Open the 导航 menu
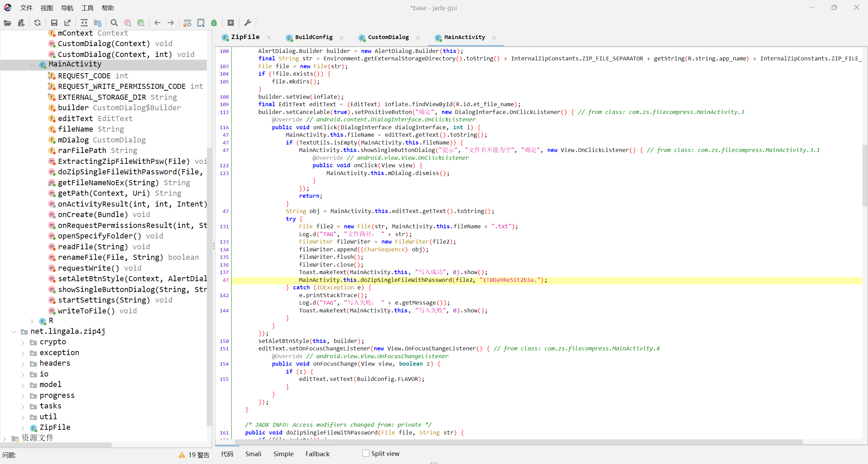Viewport: 868px width, 464px height. pos(67,8)
